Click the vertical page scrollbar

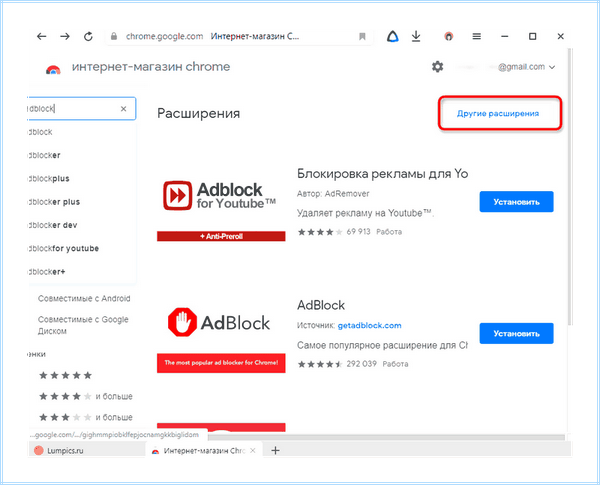pos(569,188)
